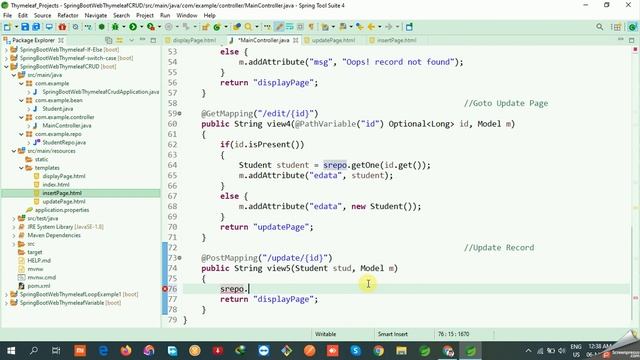Switch to insertPage.html editor tab
The width and height of the screenshot is (640, 360).
pyautogui.click(x=393, y=40)
